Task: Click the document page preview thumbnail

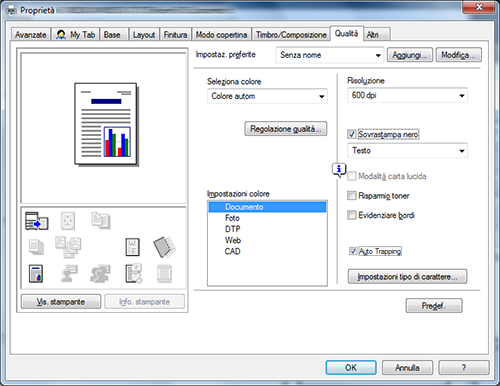Action: pyautogui.click(x=106, y=124)
